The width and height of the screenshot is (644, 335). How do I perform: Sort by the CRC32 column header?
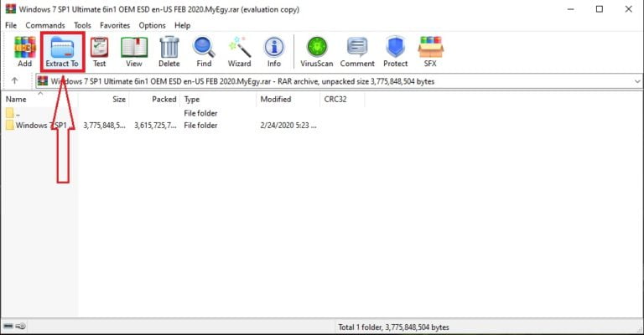tap(342, 99)
